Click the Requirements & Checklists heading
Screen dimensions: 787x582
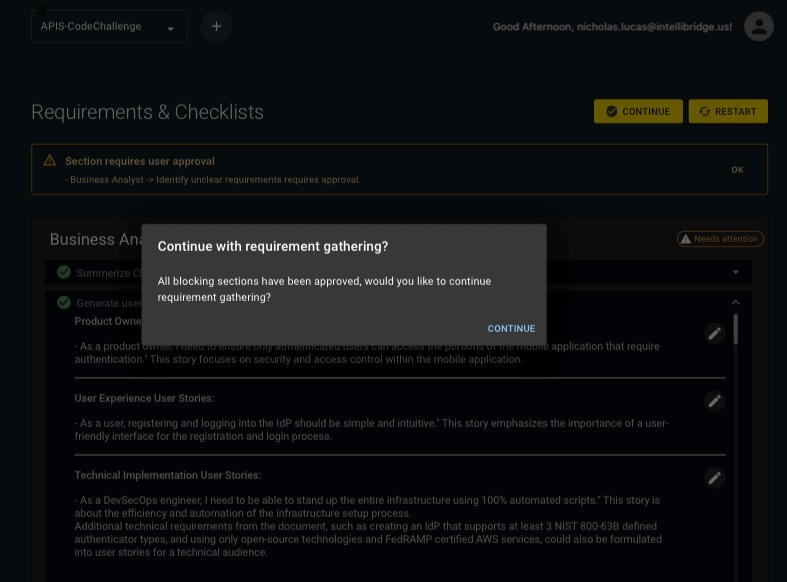(x=147, y=112)
